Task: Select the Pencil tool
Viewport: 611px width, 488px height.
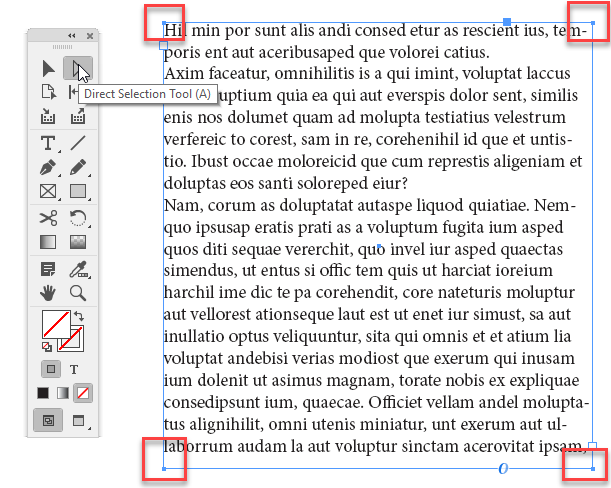Action: click(x=78, y=168)
